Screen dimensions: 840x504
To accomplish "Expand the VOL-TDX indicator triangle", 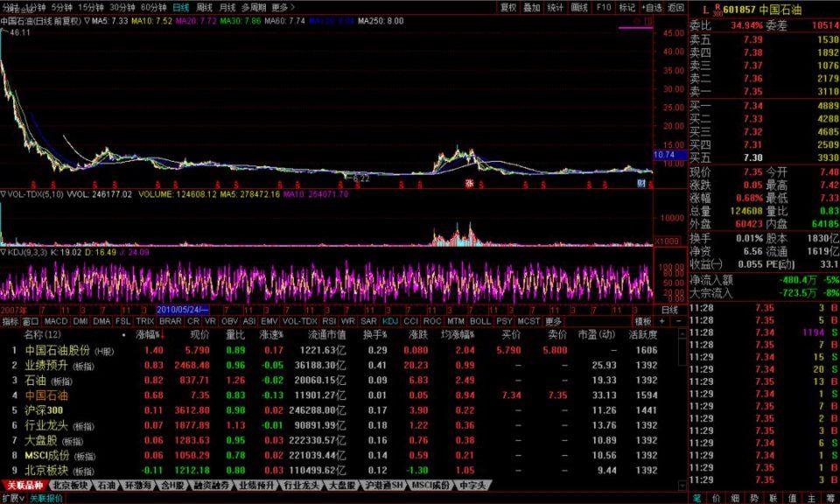I will [x=3, y=194].
